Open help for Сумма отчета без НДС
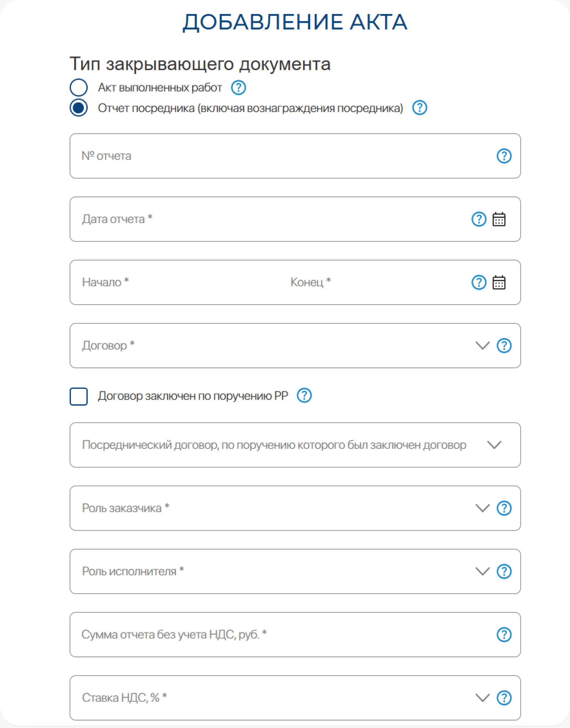Screen dimensions: 570x728 [x=503, y=635]
